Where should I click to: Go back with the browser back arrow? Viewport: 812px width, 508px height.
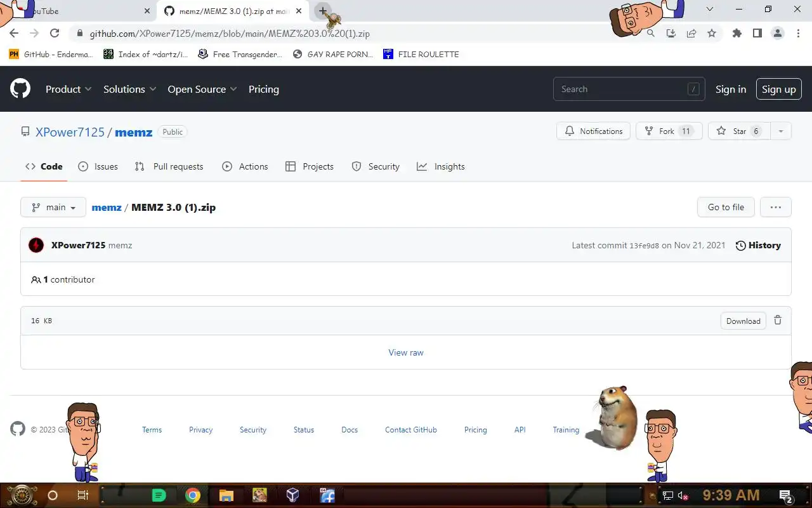pos(14,33)
